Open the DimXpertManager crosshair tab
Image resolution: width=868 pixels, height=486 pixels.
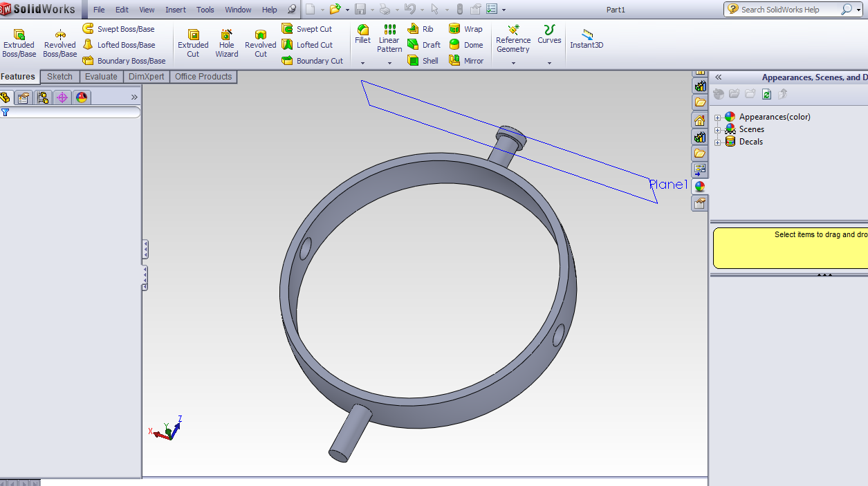[x=62, y=97]
